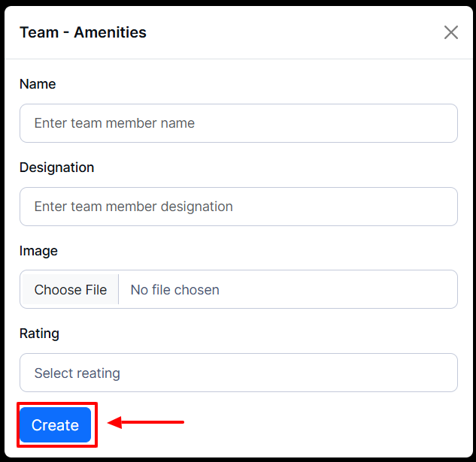Click the 'Enter team member name' placeholder
The image size is (476, 462).
click(114, 123)
